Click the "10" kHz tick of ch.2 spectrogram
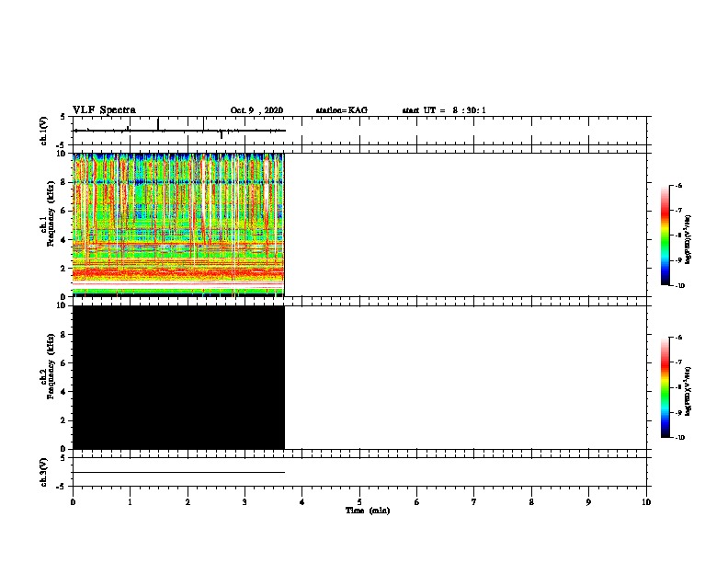 (x=63, y=305)
